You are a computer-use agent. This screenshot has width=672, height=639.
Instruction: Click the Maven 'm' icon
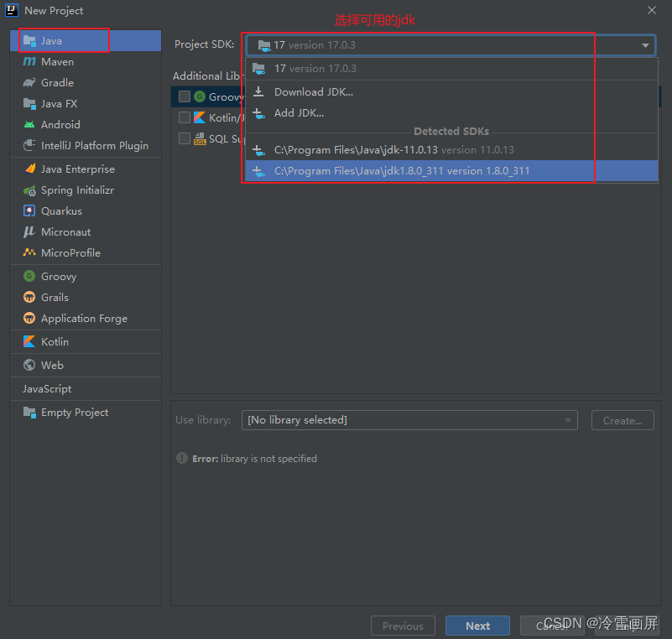pyautogui.click(x=29, y=62)
